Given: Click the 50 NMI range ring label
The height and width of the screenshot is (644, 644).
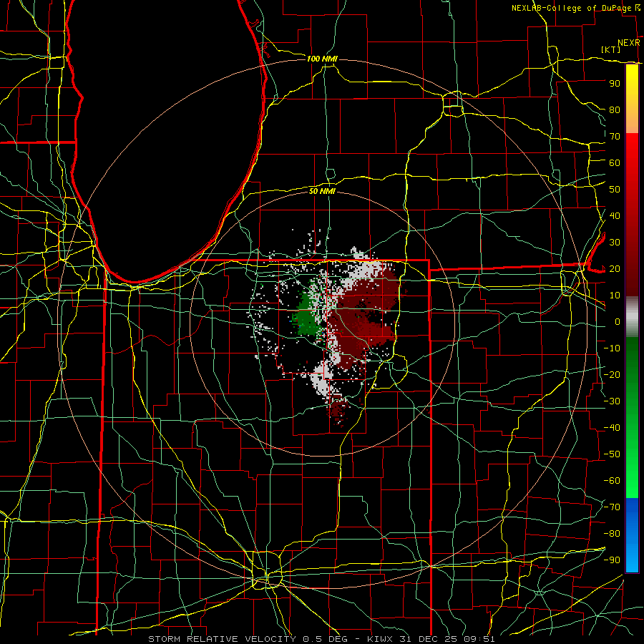Looking at the screenshot, I should 323,191.
